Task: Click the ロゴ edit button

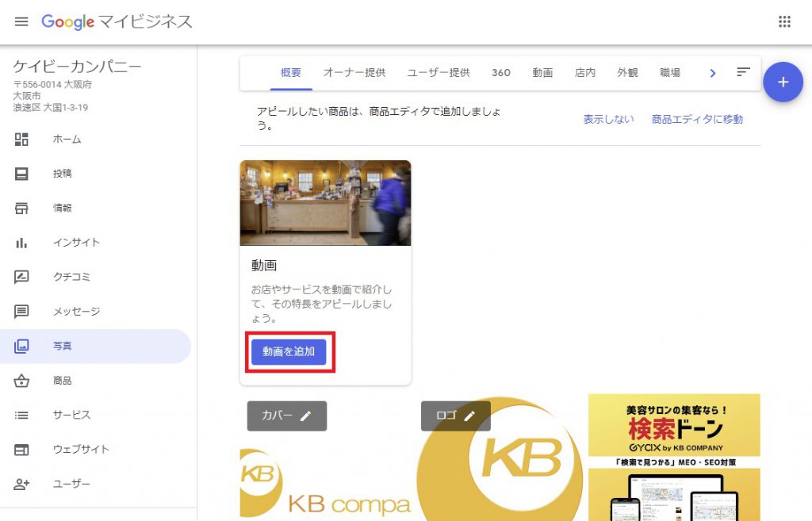Action: tap(456, 416)
